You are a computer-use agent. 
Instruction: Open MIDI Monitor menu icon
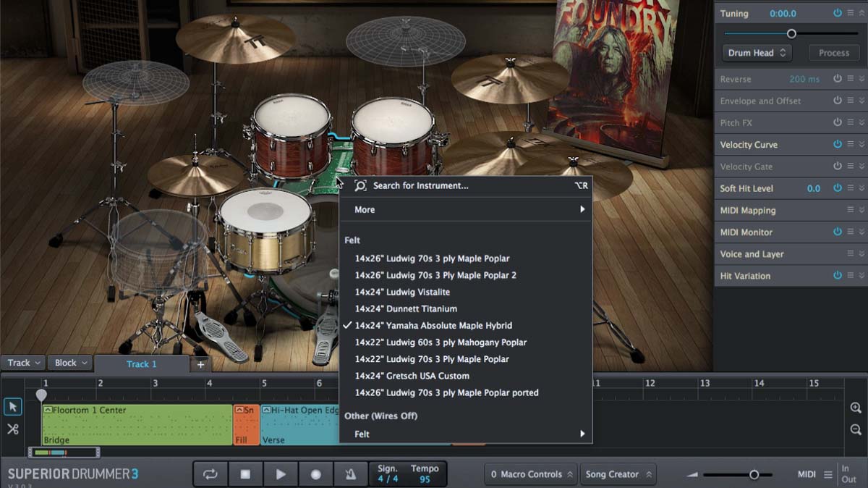click(851, 232)
